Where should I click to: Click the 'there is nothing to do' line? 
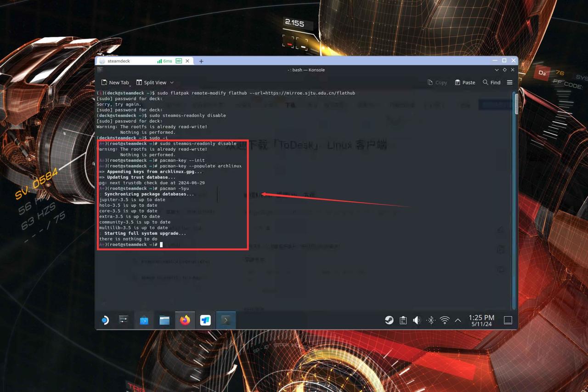pos(128,239)
